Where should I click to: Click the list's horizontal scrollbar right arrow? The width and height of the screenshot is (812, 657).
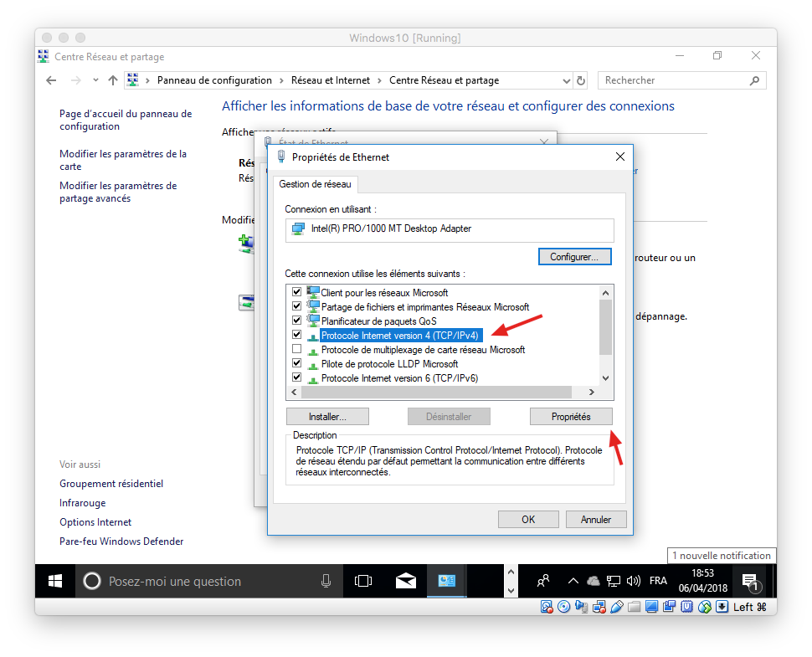pyautogui.click(x=591, y=393)
